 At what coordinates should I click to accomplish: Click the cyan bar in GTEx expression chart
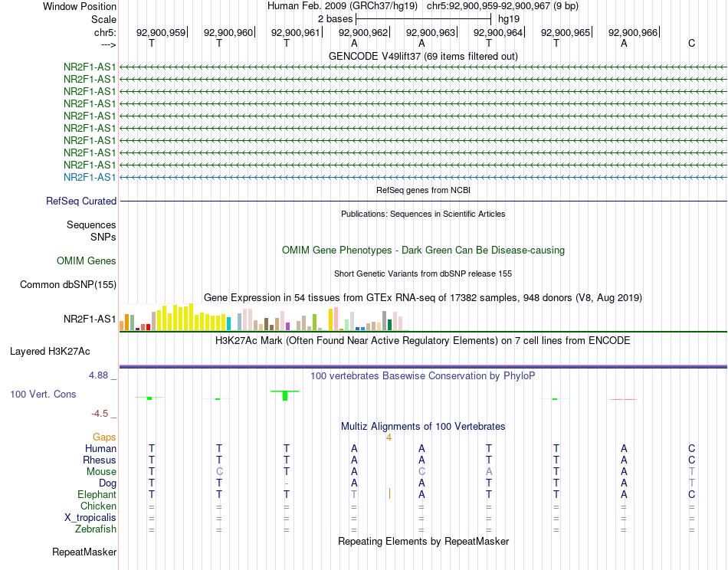click(x=228, y=323)
